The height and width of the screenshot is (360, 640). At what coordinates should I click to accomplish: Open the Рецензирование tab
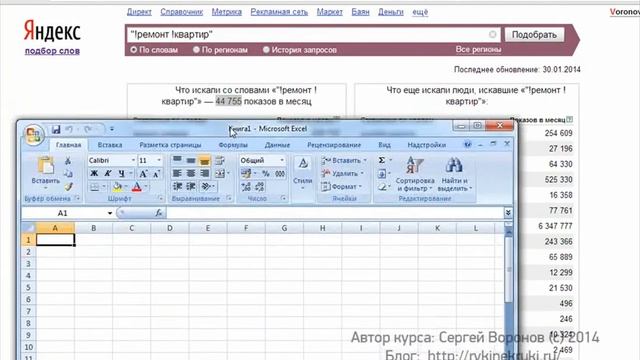tap(334, 145)
